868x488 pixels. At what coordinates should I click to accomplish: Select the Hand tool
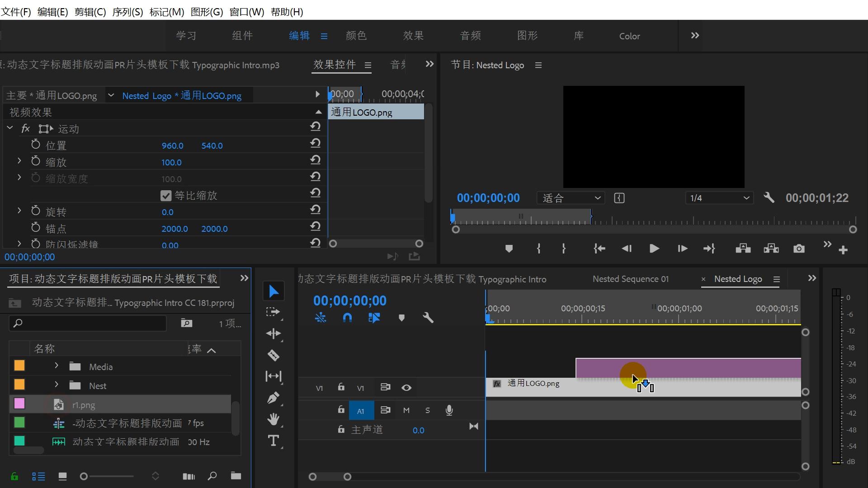coord(274,419)
